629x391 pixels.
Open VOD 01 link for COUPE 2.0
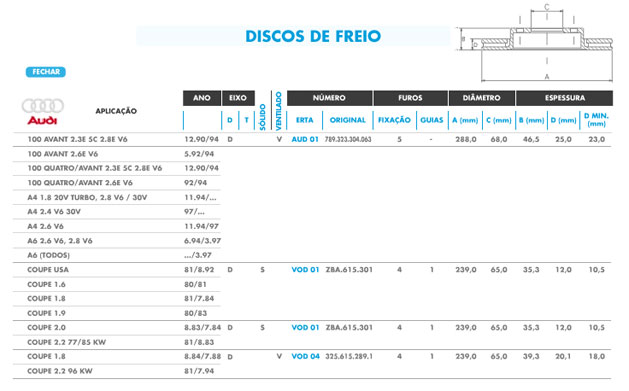click(305, 327)
